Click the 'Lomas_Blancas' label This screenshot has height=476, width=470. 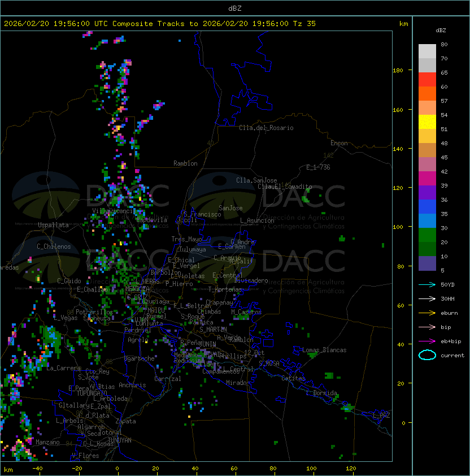pos(324,350)
